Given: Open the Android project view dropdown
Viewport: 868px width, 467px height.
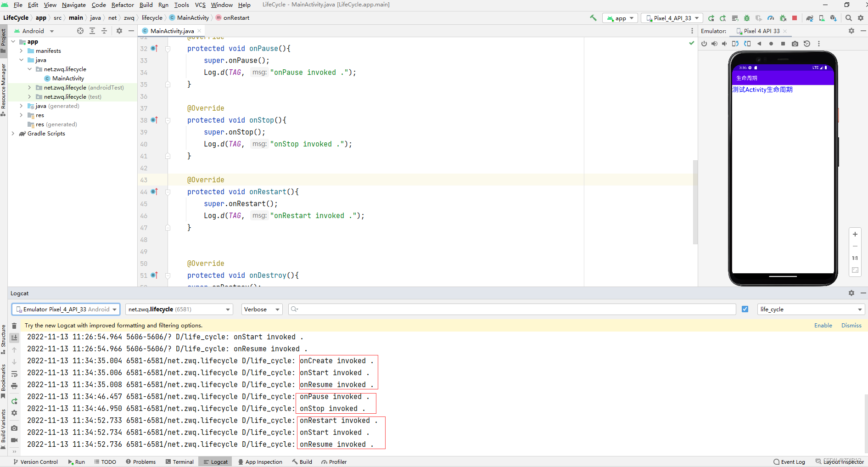Looking at the screenshot, I should [34, 31].
